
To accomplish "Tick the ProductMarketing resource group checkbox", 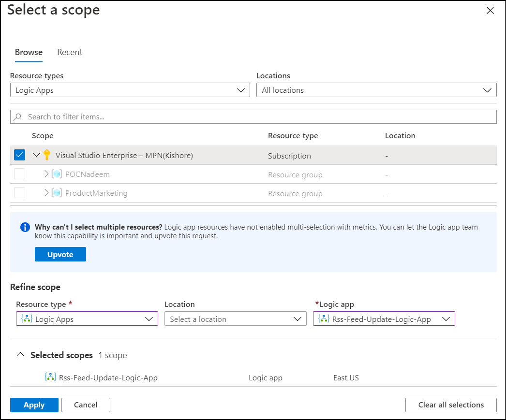I will (x=19, y=193).
